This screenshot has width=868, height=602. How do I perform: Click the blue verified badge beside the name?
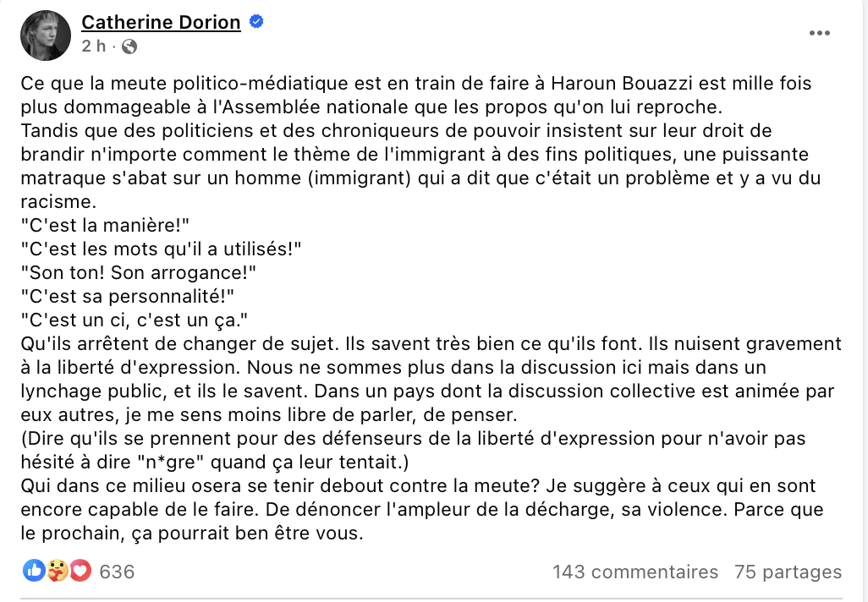click(255, 22)
